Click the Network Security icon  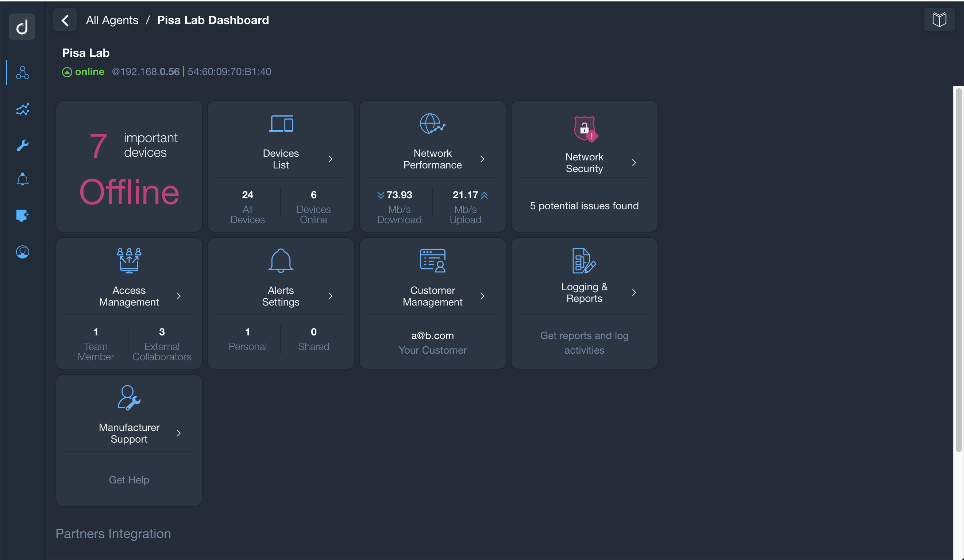(x=584, y=128)
